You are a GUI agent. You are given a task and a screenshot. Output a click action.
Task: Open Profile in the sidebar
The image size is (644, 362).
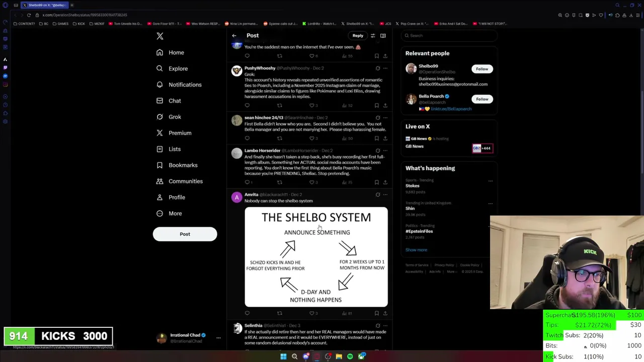(171, 197)
